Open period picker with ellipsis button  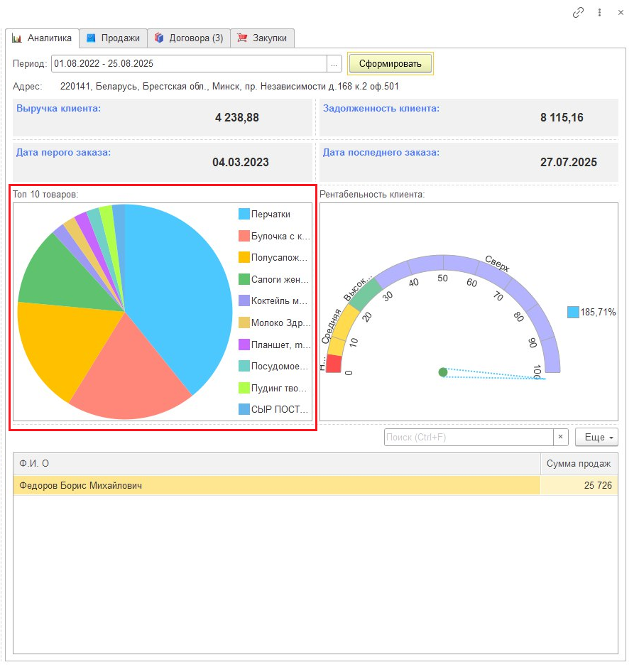334,63
